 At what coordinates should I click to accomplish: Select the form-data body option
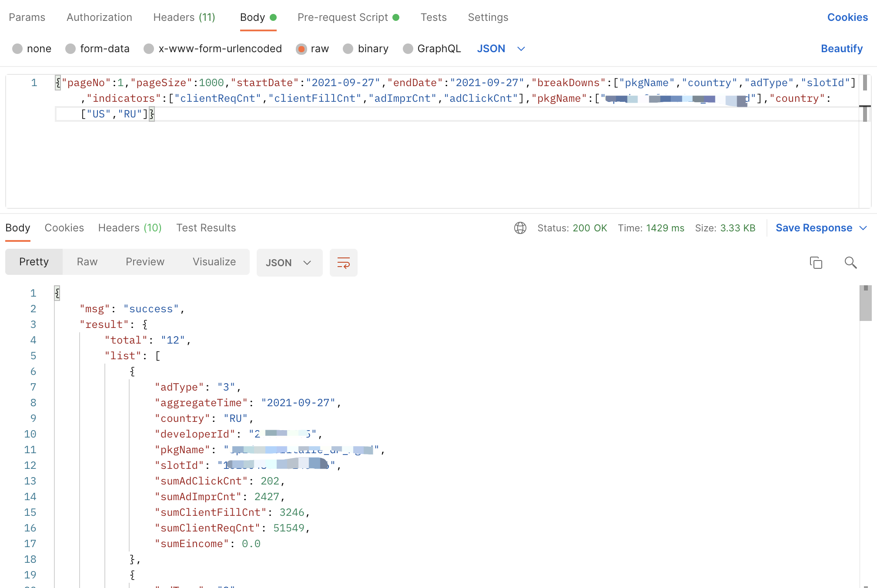click(x=71, y=49)
